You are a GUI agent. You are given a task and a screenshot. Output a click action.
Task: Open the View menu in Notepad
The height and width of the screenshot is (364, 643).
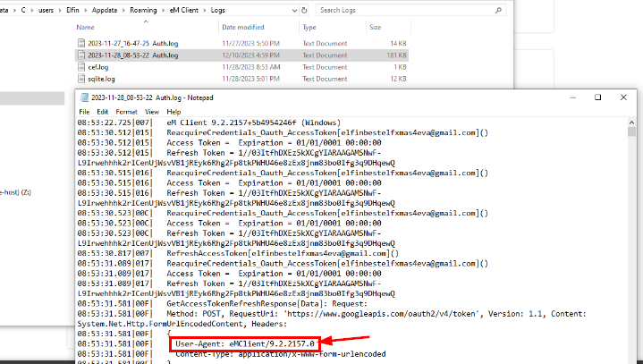click(152, 112)
